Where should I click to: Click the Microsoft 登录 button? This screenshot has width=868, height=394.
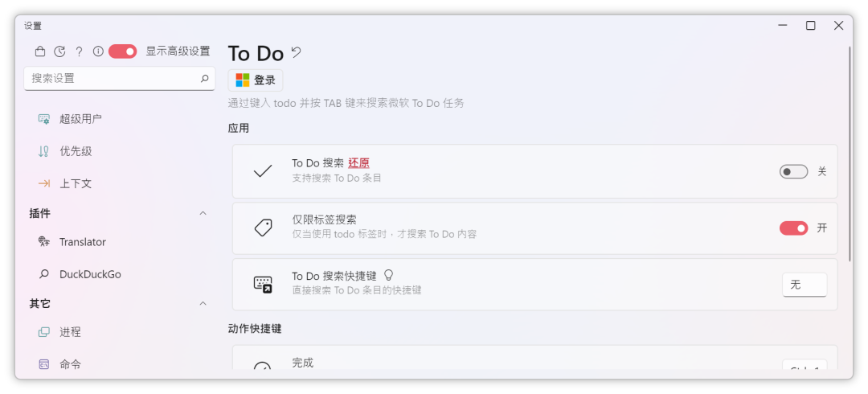(x=256, y=80)
